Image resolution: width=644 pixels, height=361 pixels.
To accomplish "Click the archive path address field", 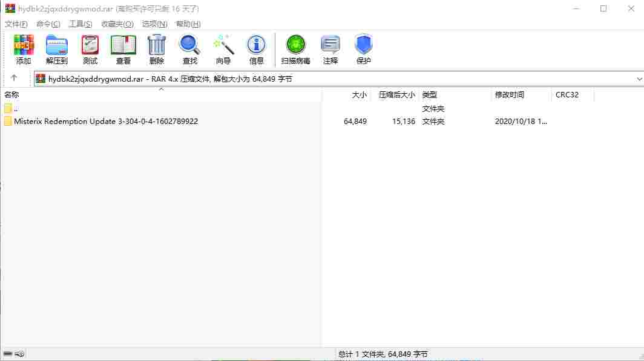I will click(339, 79).
